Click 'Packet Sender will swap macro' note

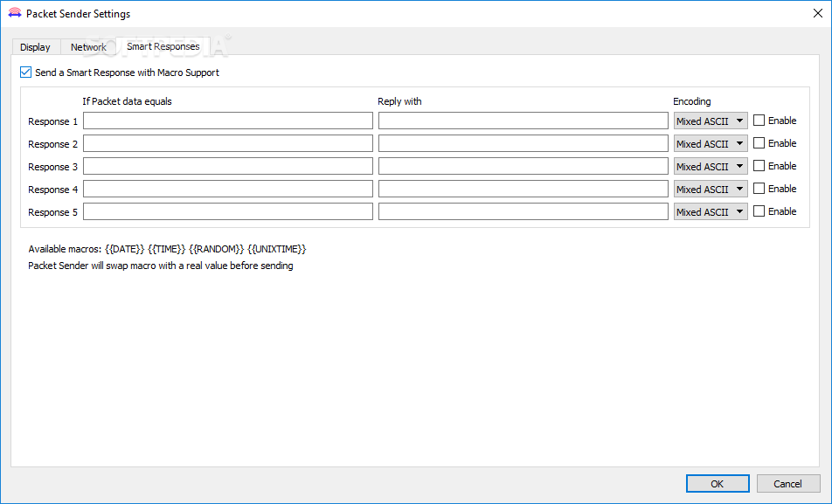(160, 266)
